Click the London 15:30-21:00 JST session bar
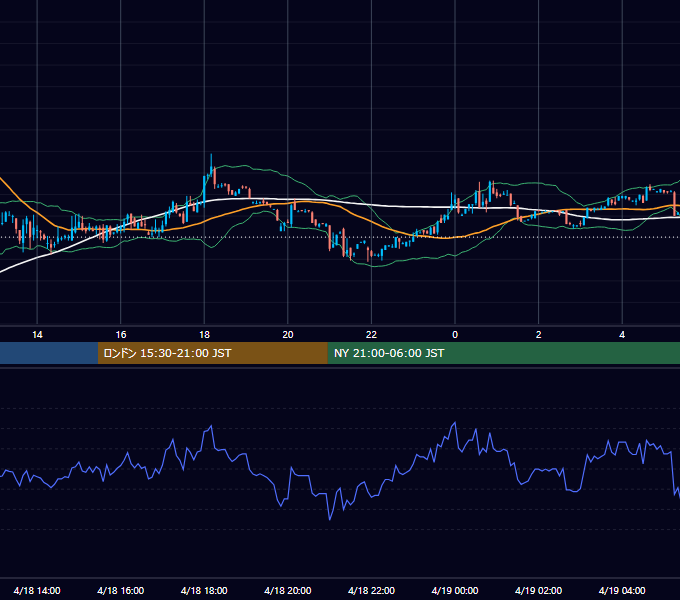Image resolution: width=680 pixels, height=600 pixels. (212, 353)
